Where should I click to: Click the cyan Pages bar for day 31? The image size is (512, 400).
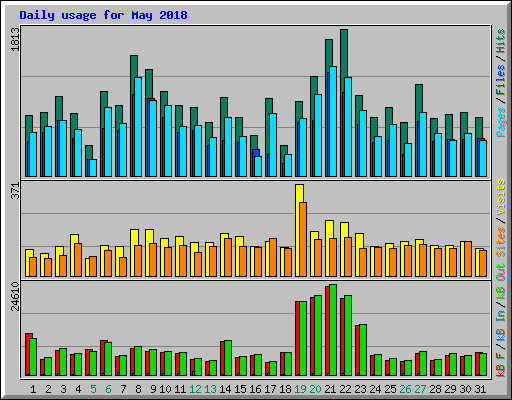(x=483, y=158)
